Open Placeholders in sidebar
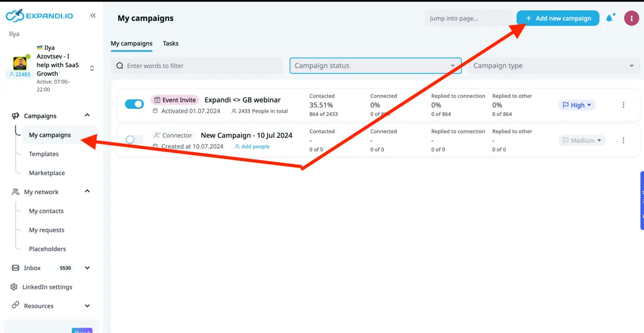This screenshot has height=333, width=644. tap(47, 249)
